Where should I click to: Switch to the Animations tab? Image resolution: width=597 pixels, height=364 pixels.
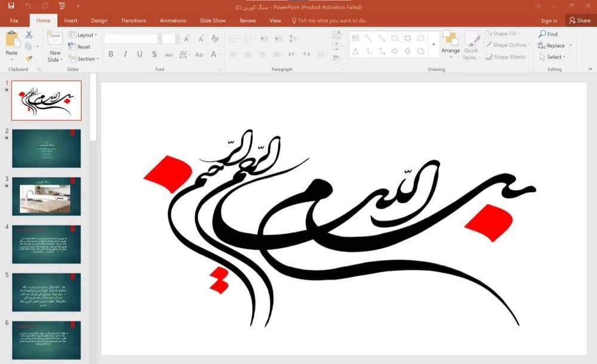(173, 20)
